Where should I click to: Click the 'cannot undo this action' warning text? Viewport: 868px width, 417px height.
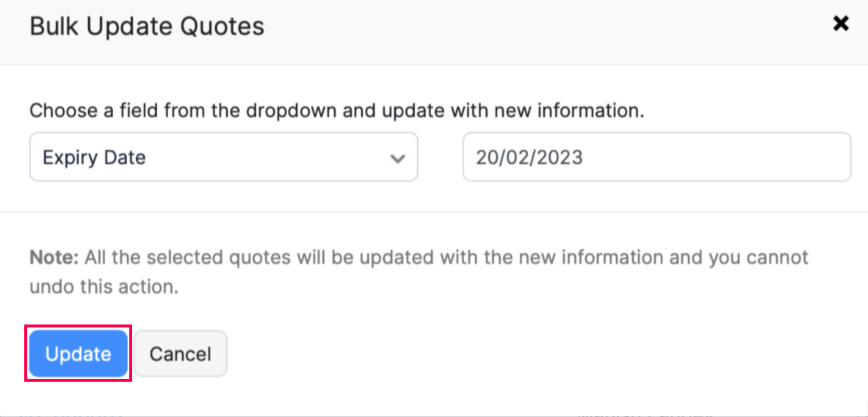pyautogui.click(x=103, y=286)
